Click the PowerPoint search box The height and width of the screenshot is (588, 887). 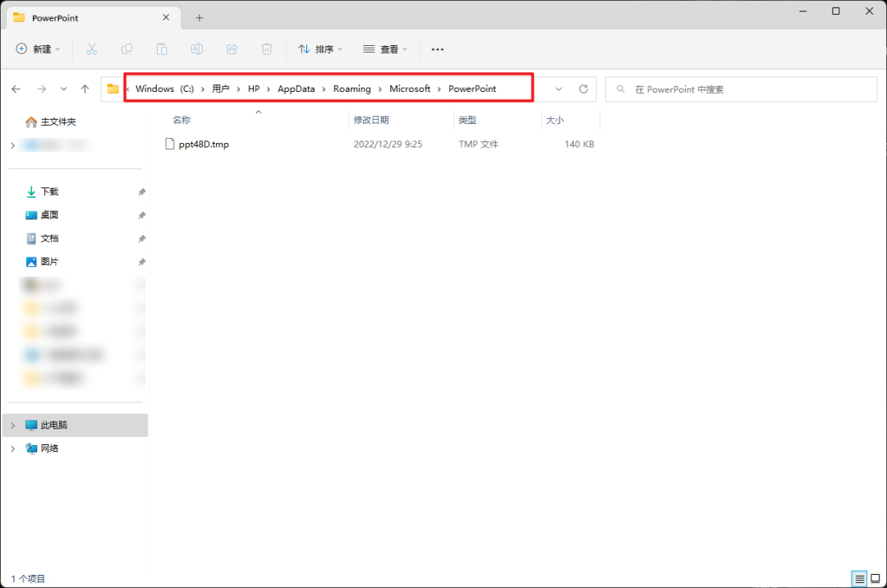[741, 90]
